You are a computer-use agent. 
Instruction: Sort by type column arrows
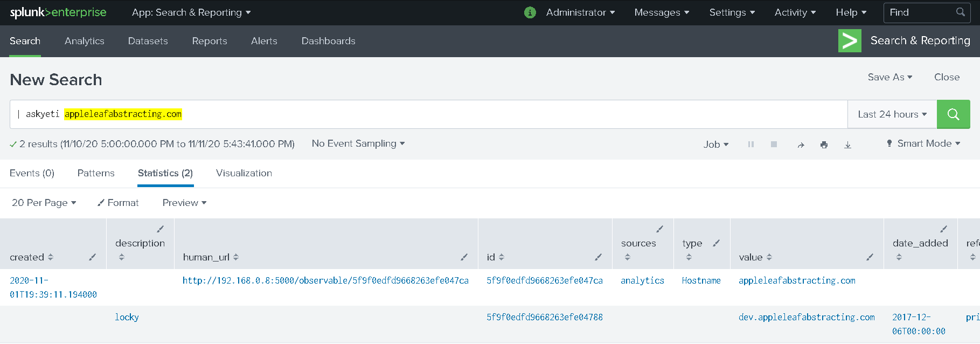[x=689, y=257]
